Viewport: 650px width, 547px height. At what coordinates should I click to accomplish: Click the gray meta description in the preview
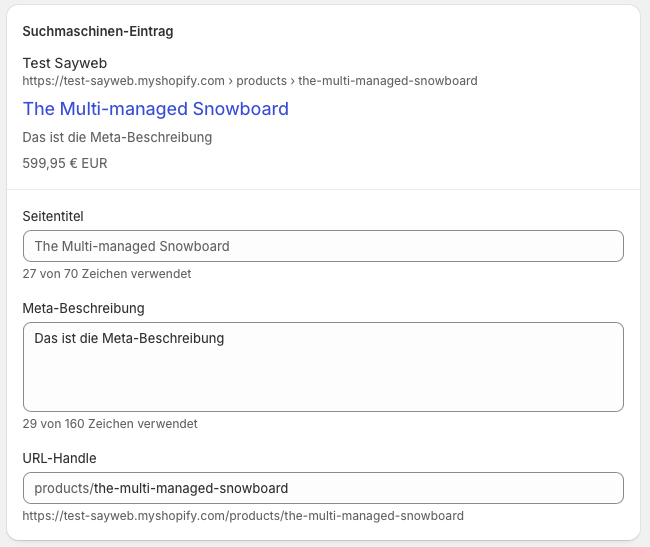(117, 137)
